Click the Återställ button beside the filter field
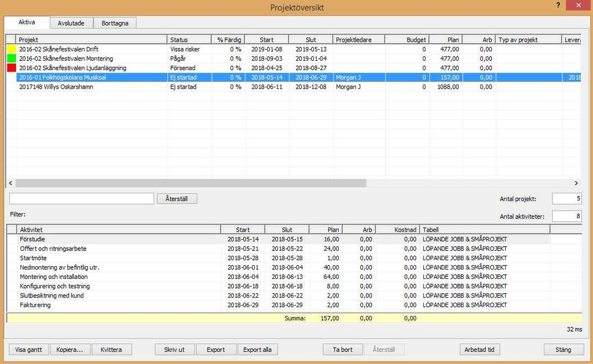This screenshot has height=364, width=593. [x=177, y=198]
